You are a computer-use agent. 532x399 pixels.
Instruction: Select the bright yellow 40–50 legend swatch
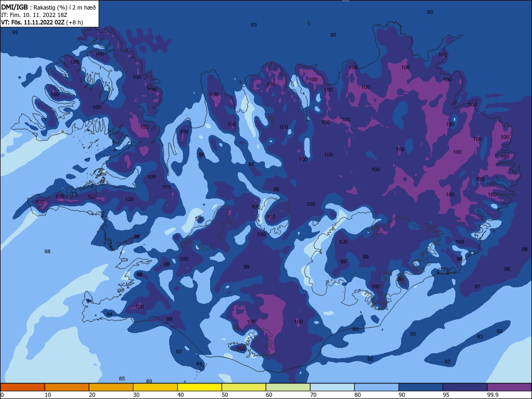199,387
